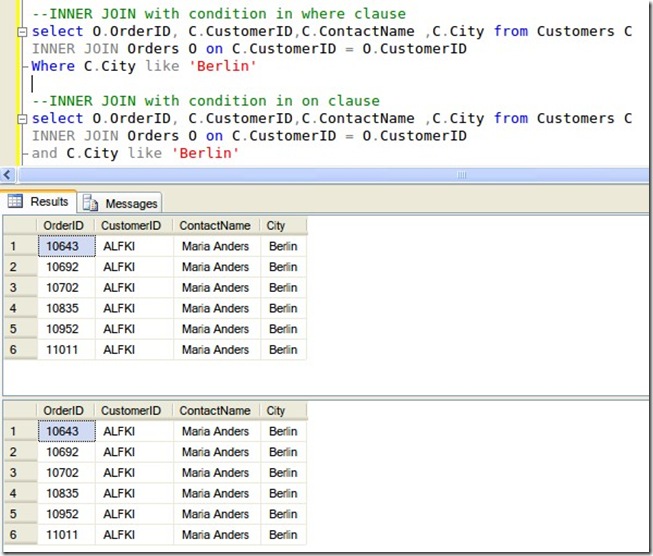The width and height of the screenshot is (653, 556).
Task: Click the Messages tab document icon
Action: [90, 203]
